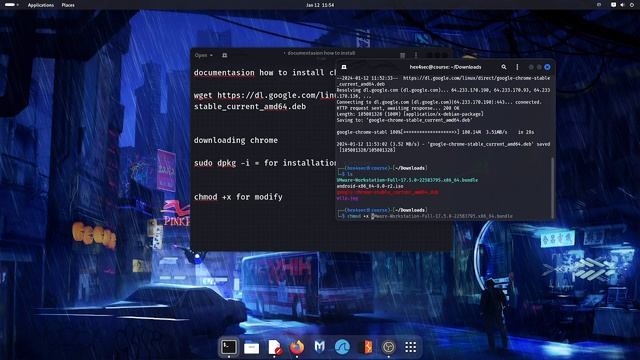640x360 pixels.
Task: Launch Firefox from the dock
Action: pyautogui.click(x=297, y=347)
